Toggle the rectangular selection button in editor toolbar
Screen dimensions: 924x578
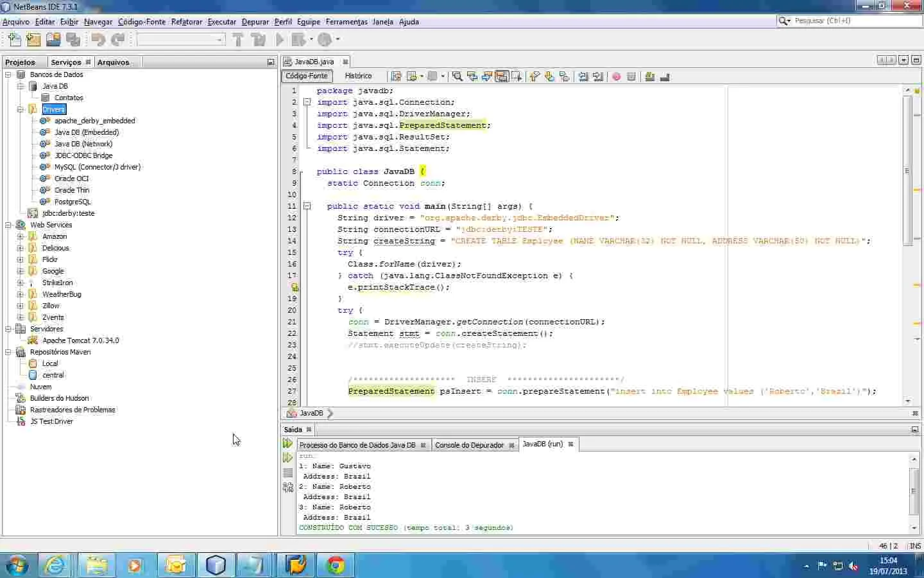[x=517, y=76]
